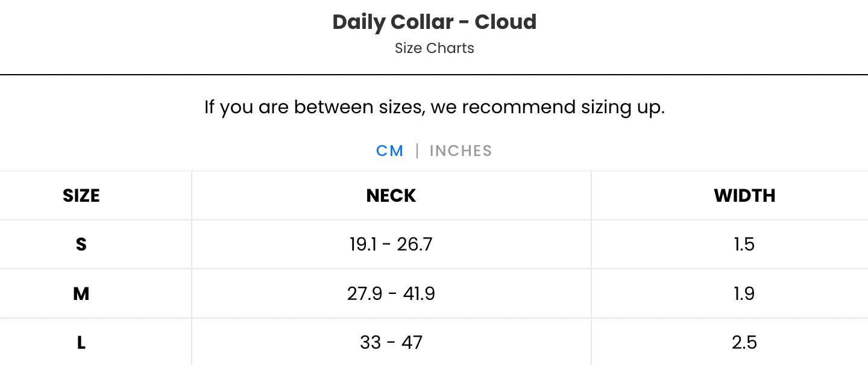Select the CM unit option
The height and width of the screenshot is (365, 868).
[390, 151]
